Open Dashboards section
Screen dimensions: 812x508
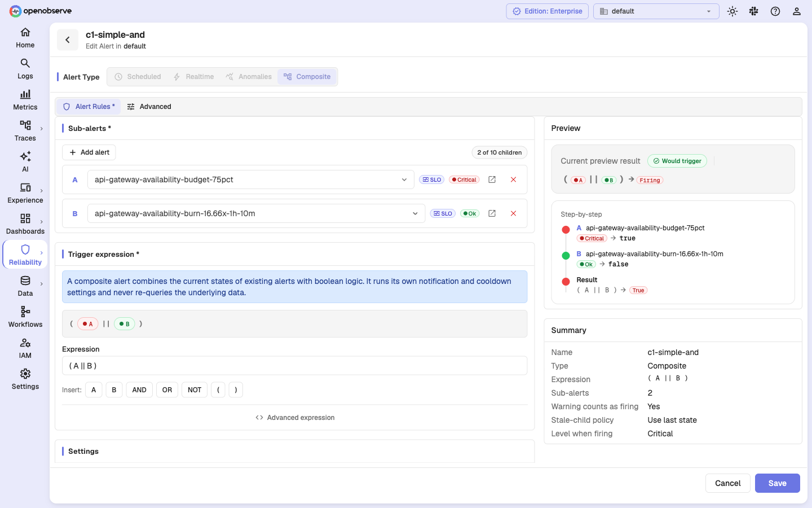coord(25,224)
